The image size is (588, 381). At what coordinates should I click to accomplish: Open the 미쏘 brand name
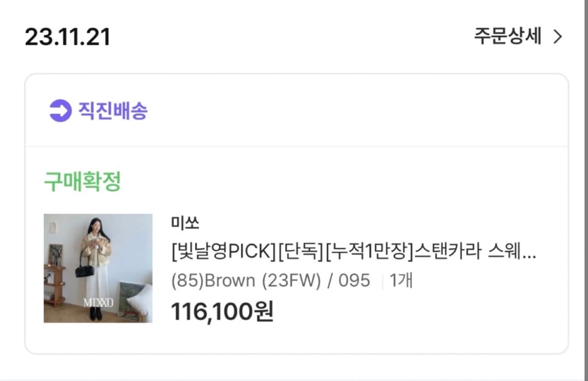click(x=185, y=222)
